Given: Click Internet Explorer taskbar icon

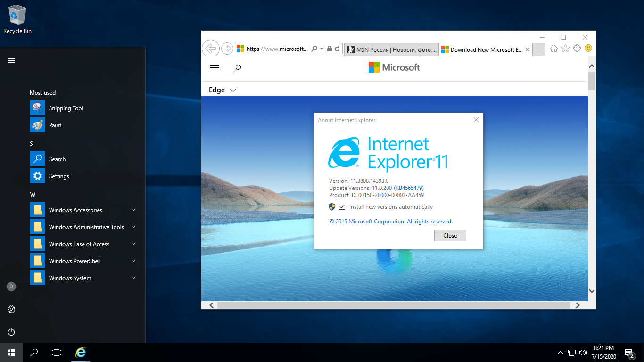Looking at the screenshot, I should click(x=81, y=353).
